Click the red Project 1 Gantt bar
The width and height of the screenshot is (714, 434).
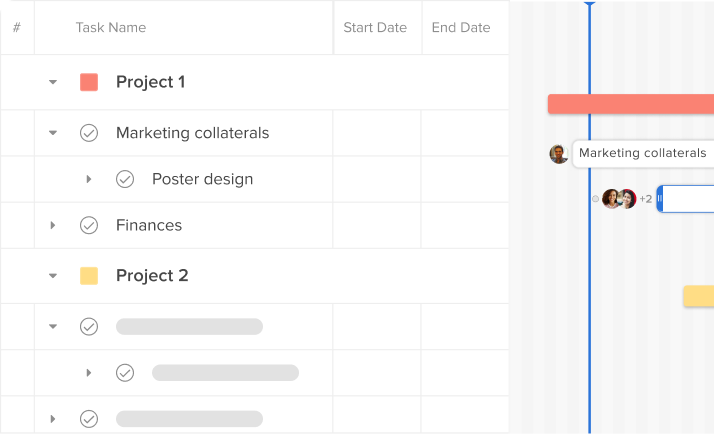click(x=631, y=104)
